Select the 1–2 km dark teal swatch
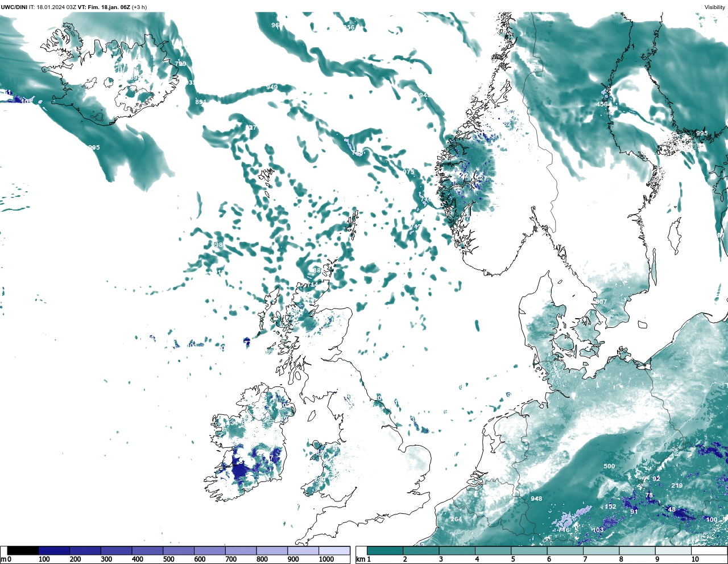 coord(385,550)
